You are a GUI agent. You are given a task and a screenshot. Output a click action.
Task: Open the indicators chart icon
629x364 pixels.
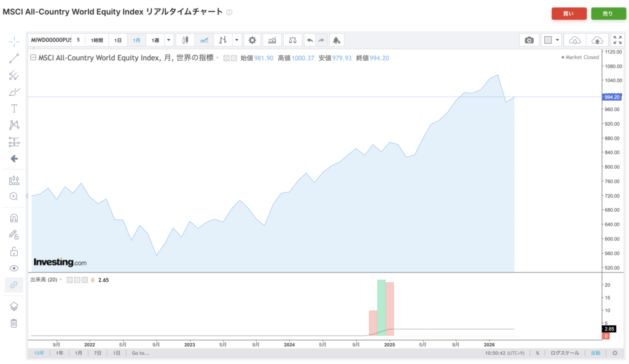click(272, 40)
